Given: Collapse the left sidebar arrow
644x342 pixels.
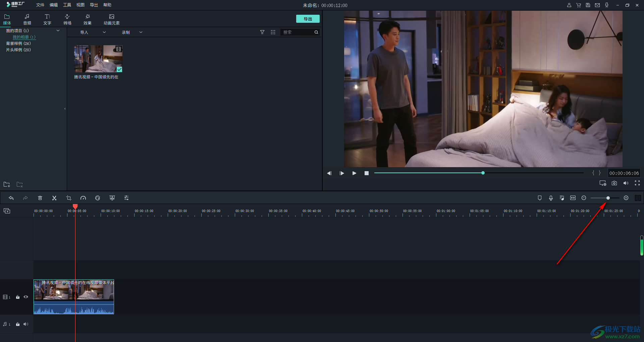Looking at the screenshot, I should coord(65,109).
